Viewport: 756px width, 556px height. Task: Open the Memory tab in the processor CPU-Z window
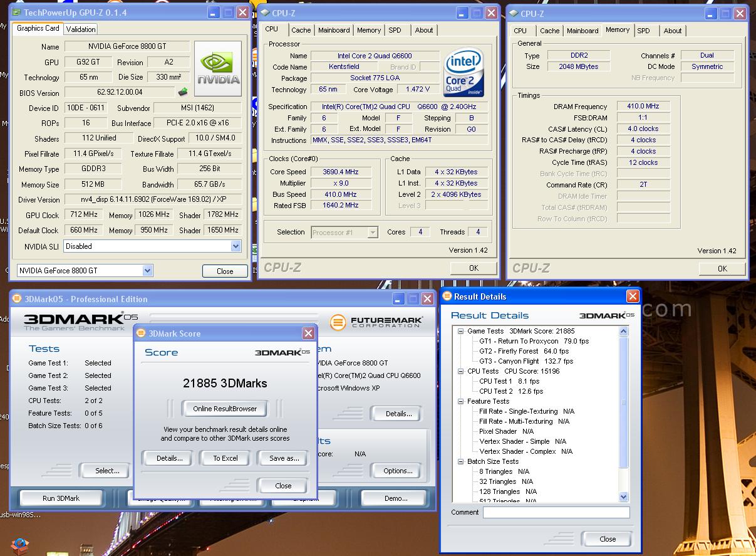[369, 30]
